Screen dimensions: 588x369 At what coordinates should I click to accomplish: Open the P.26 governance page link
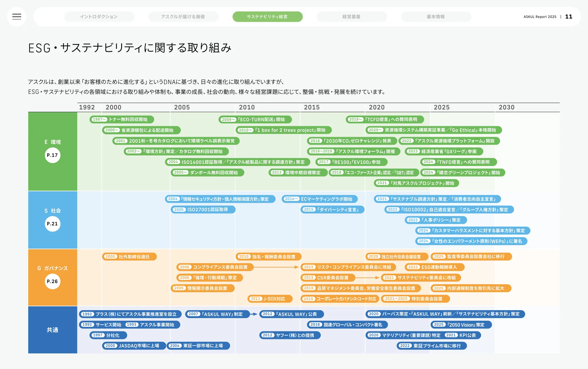53,281
